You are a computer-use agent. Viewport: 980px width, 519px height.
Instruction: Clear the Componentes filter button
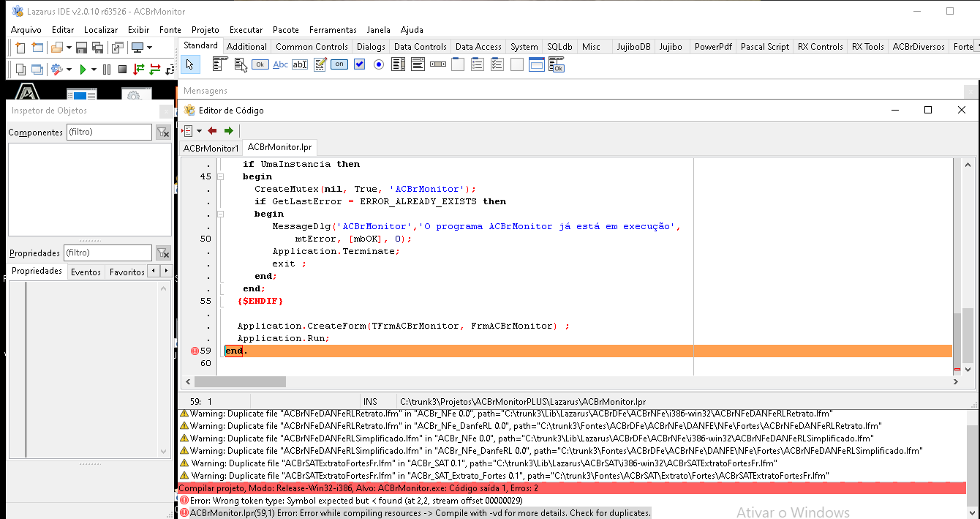click(163, 132)
